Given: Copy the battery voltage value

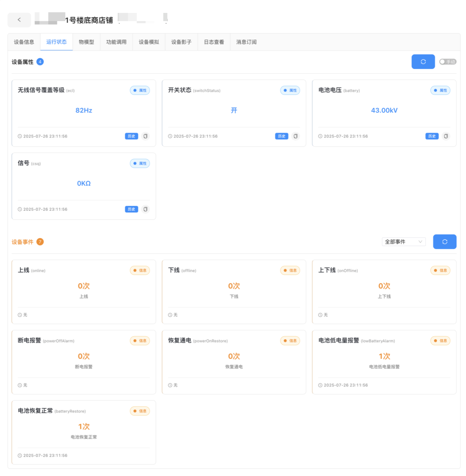Looking at the screenshot, I should (x=446, y=136).
